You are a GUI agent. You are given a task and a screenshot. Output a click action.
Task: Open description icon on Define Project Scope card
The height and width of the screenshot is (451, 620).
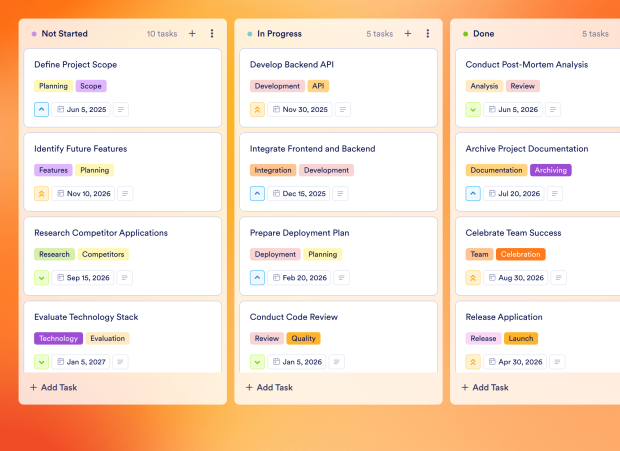pyautogui.click(x=121, y=109)
